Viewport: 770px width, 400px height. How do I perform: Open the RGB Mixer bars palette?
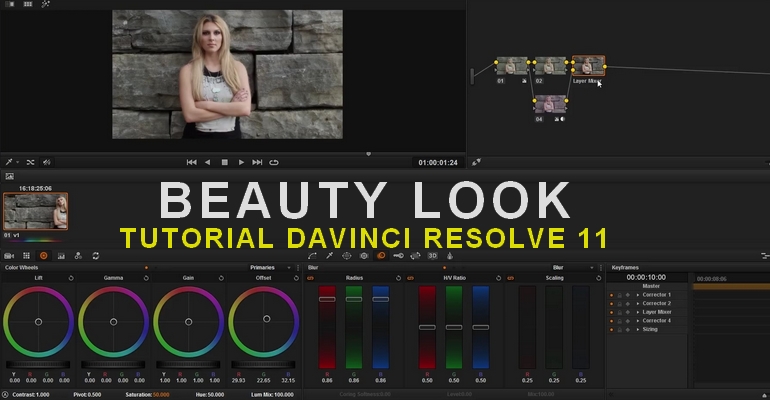(61, 256)
